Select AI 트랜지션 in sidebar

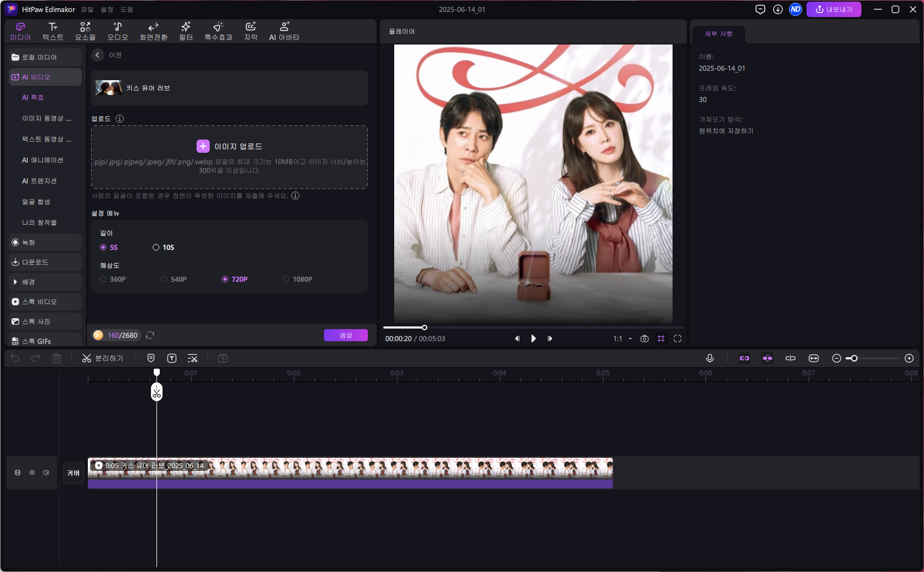click(x=40, y=181)
